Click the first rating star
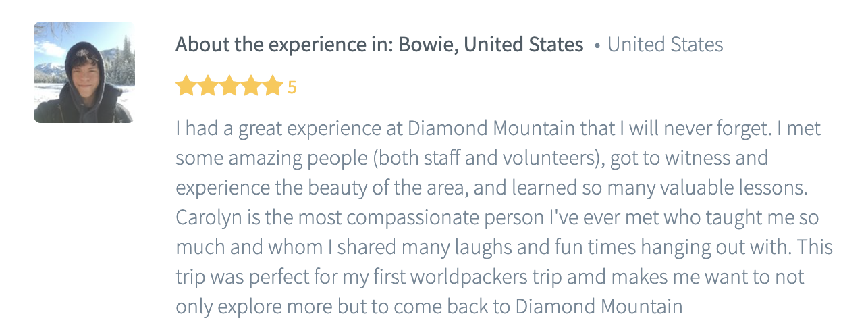Image resolution: width=868 pixels, height=335 pixels. coord(185,86)
